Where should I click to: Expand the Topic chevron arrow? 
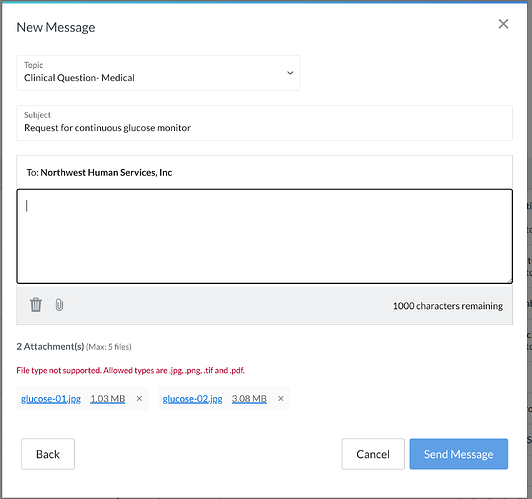click(x=290, y=73)
